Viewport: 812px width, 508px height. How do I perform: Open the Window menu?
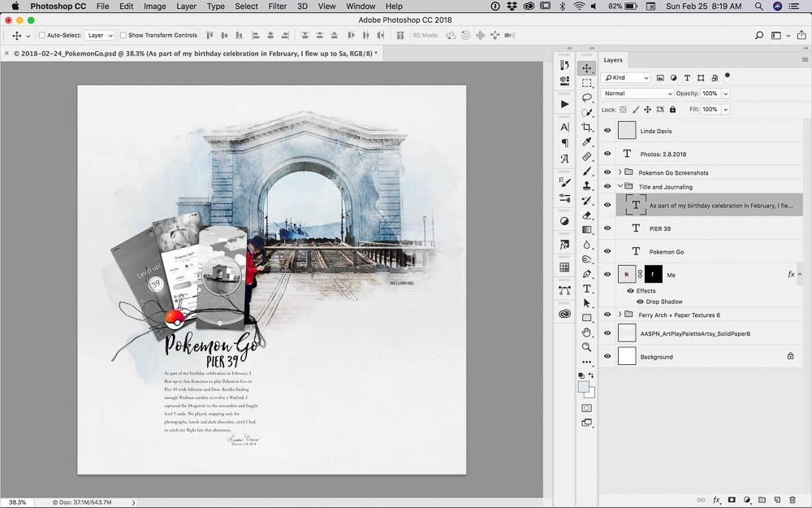[361, 7]
